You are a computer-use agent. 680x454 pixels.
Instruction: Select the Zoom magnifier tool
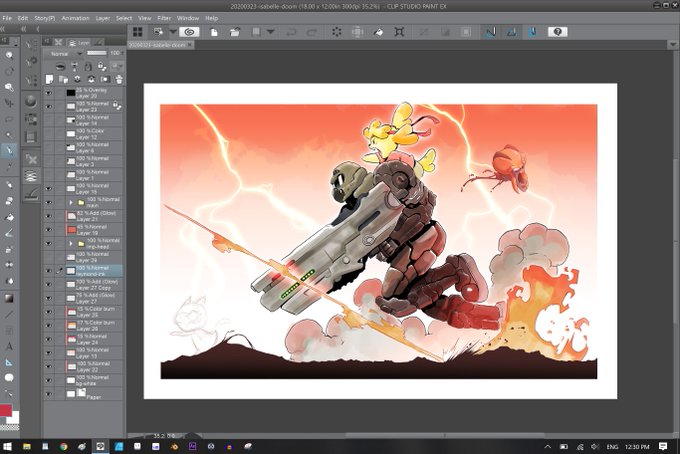(9, 55)
